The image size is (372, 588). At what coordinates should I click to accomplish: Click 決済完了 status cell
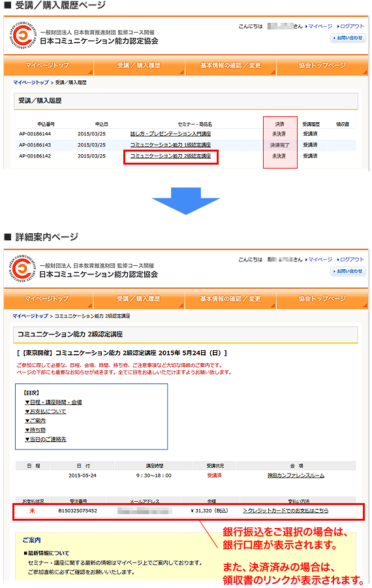pos(280,145)
